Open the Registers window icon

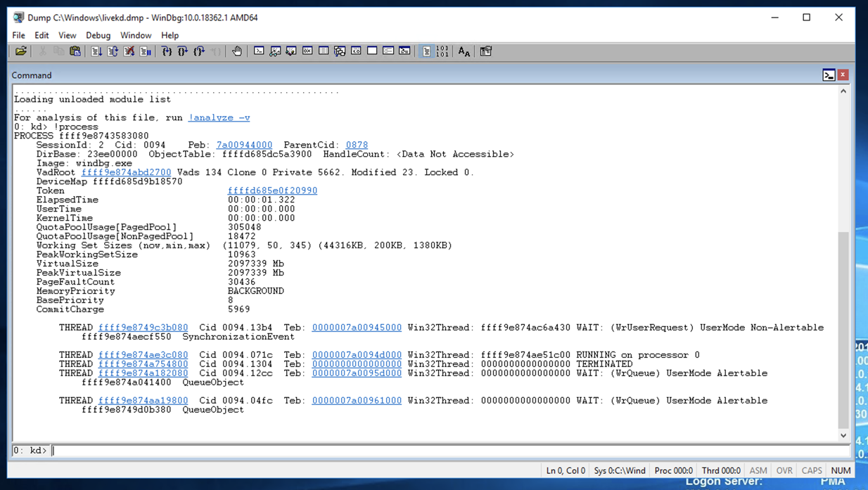(307, 51)
